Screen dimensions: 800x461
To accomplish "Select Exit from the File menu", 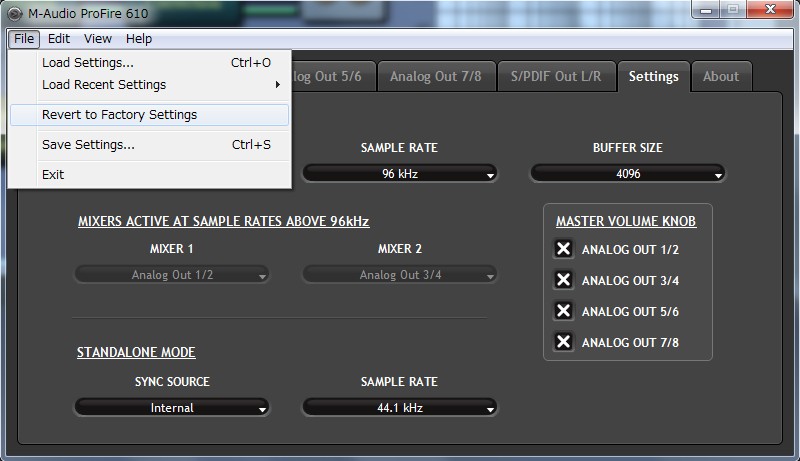I will click(53, 175).
